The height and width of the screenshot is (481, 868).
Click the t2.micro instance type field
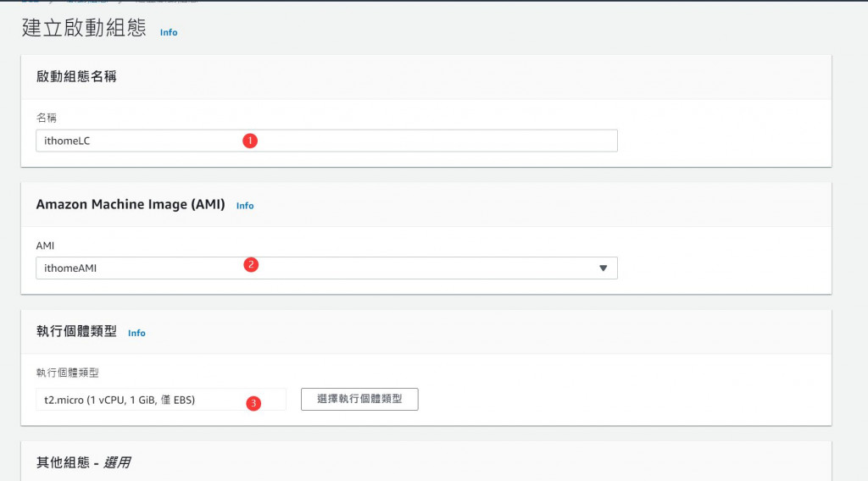pyautogui.click(x=160, y=400)
